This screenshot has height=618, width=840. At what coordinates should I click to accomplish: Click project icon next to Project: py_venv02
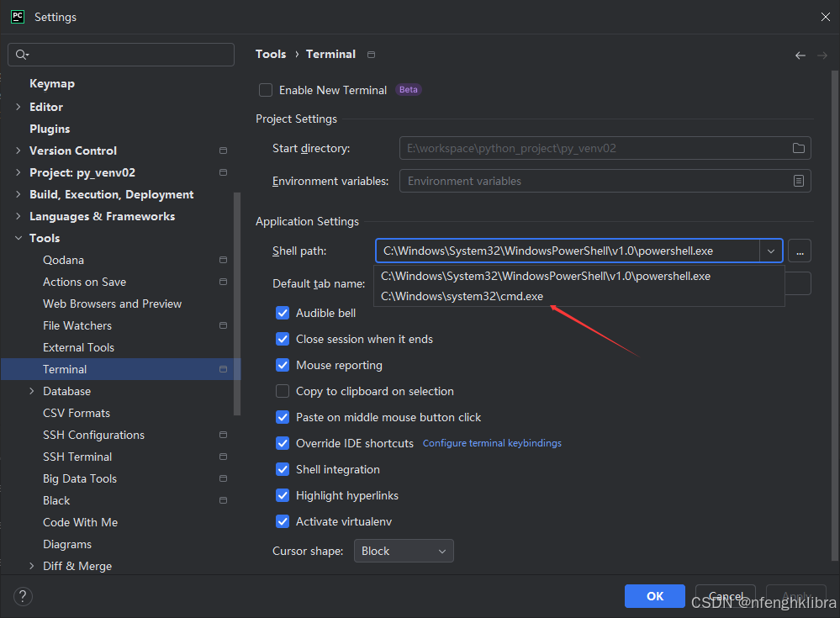click(x=224, y=172)
